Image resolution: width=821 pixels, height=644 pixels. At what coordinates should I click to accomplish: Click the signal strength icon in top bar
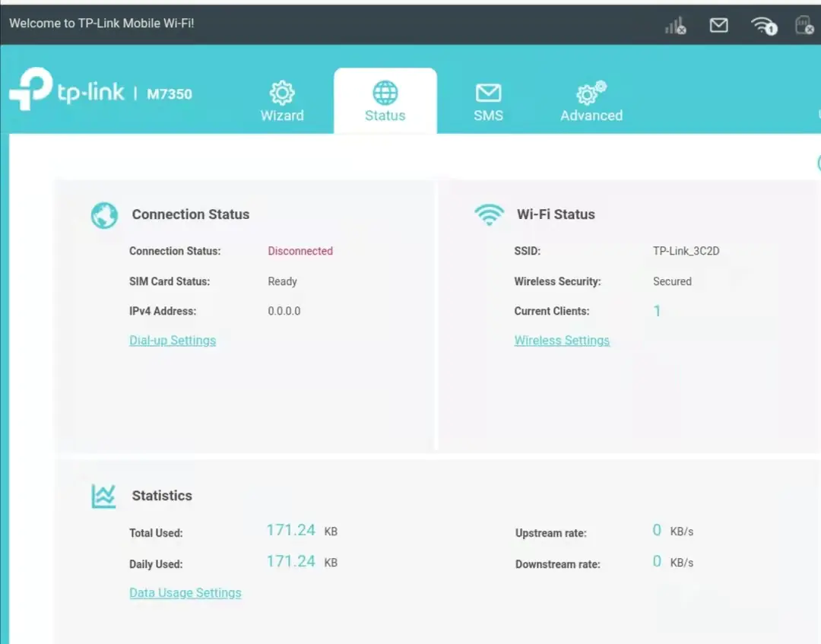click(x=675, y=25)
